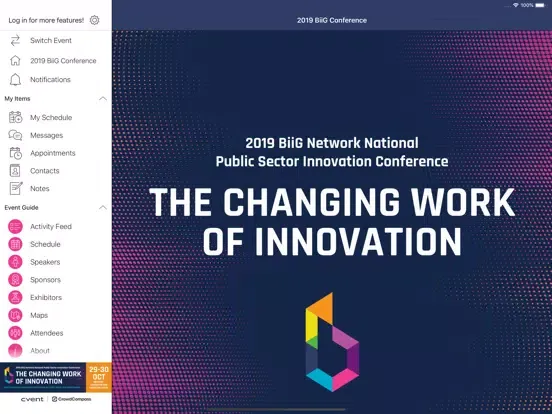Click the pink About info icon
Screen dimensions: 552x414
(15, 351)
